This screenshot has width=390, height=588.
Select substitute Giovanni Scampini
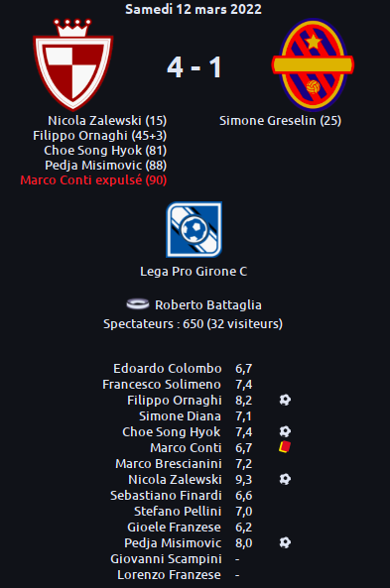(166, 559)
